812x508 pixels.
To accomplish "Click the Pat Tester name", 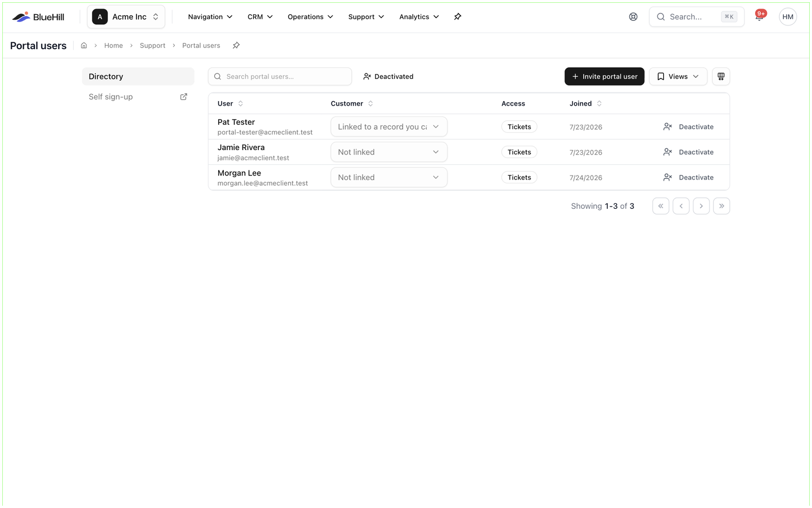I will [236, 122].
